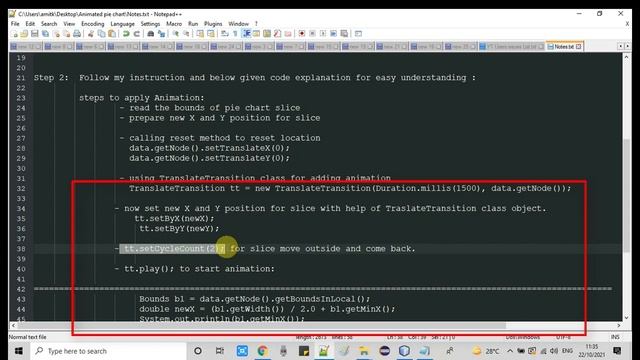Open the Replace toolbar icon
Screen dimensions: 640x360
pos(162,33)
